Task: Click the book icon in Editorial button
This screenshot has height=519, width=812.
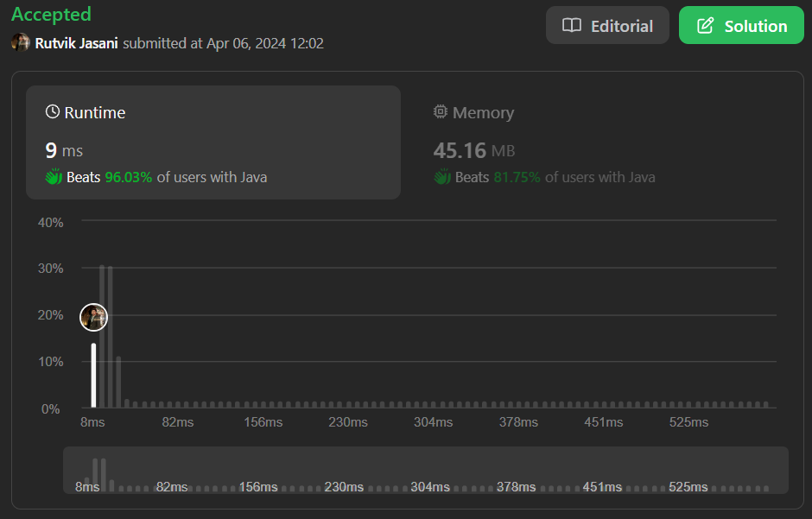Action: click(572, 25)
